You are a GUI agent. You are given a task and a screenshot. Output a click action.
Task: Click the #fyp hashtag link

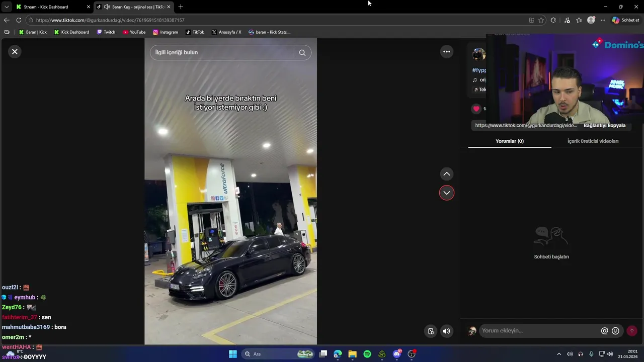[479, 70]
